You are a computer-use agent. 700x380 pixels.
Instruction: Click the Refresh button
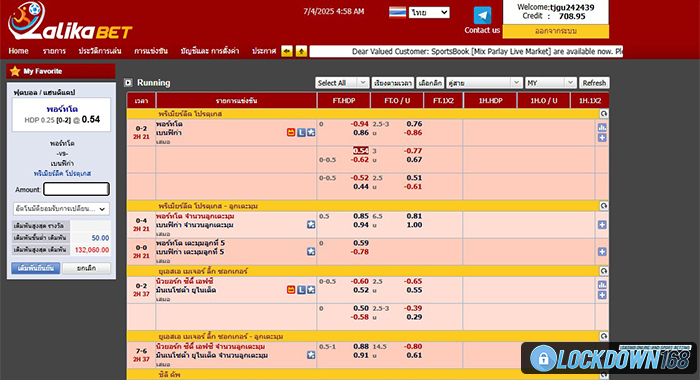[x=594, y=83]
